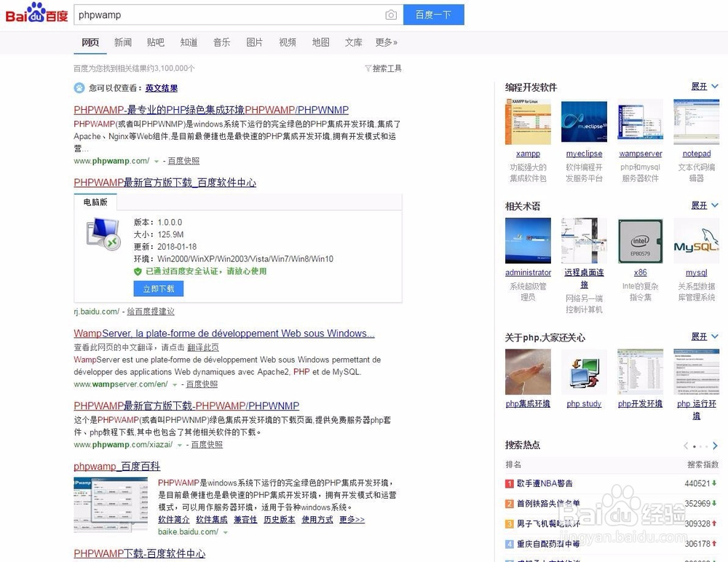Viewport: 728px width, 562px height.
Task: Open hot search 歌手遭NBA警告
Action: [x=545, y=483]
